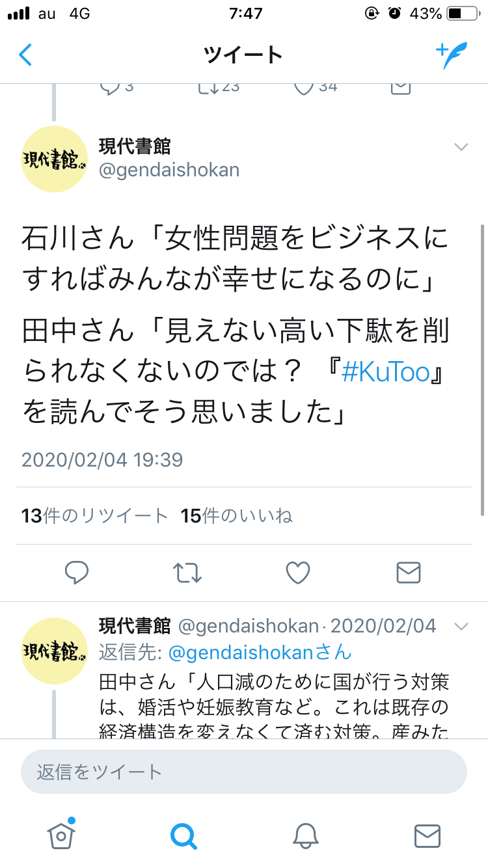Screen dimensions: 488x868
Task: Open the Home tab
Action: 61,835
